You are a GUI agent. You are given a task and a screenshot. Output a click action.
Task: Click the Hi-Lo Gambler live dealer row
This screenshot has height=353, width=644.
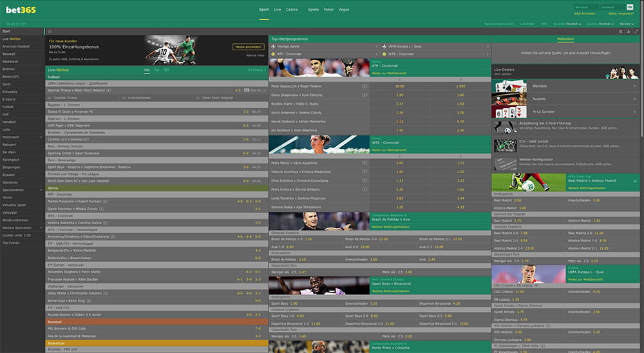click(565, 111)
